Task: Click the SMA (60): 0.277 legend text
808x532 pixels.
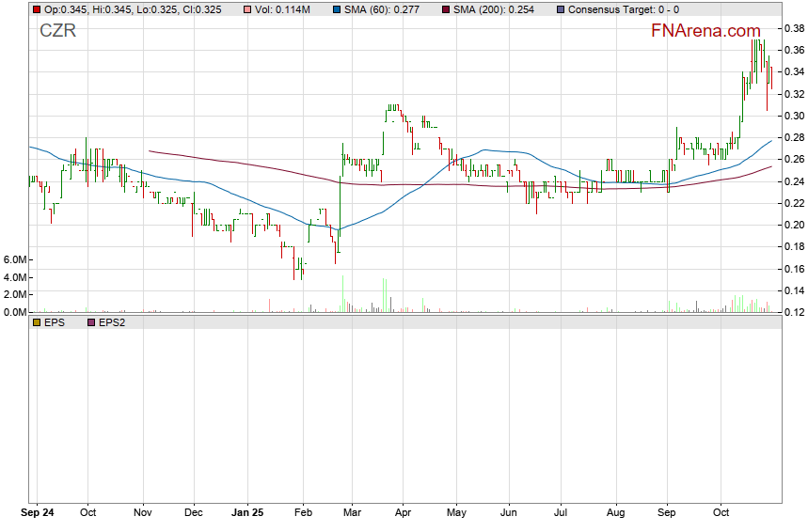Action: (387, 9)
